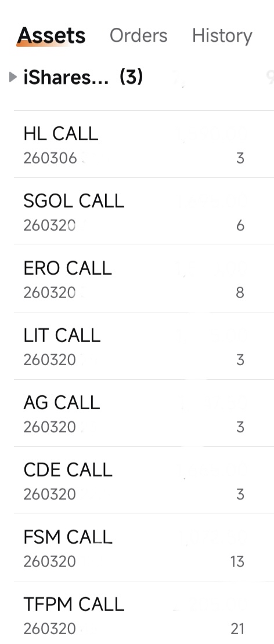Click the iShares... (3) group header
This screenshot has width=274, height=644.
83,77
